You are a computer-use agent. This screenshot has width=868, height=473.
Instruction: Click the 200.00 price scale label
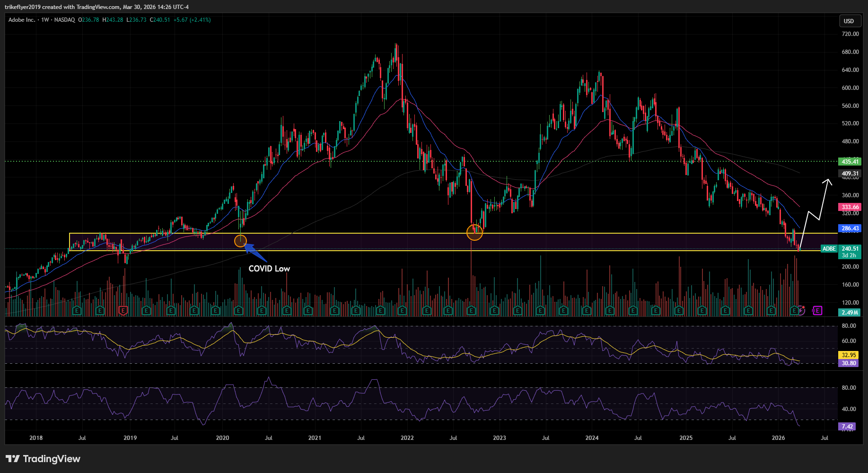[x=850, y=267]
